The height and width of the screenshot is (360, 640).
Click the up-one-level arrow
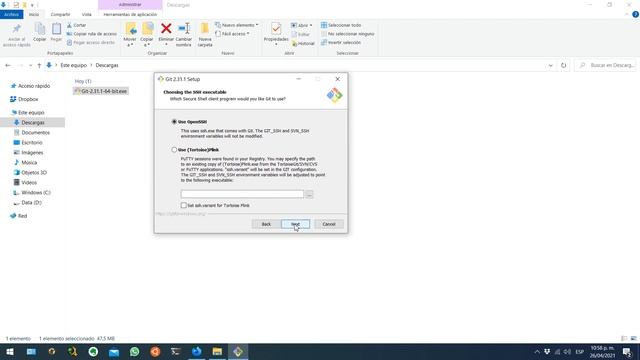(x=39, y=65)
